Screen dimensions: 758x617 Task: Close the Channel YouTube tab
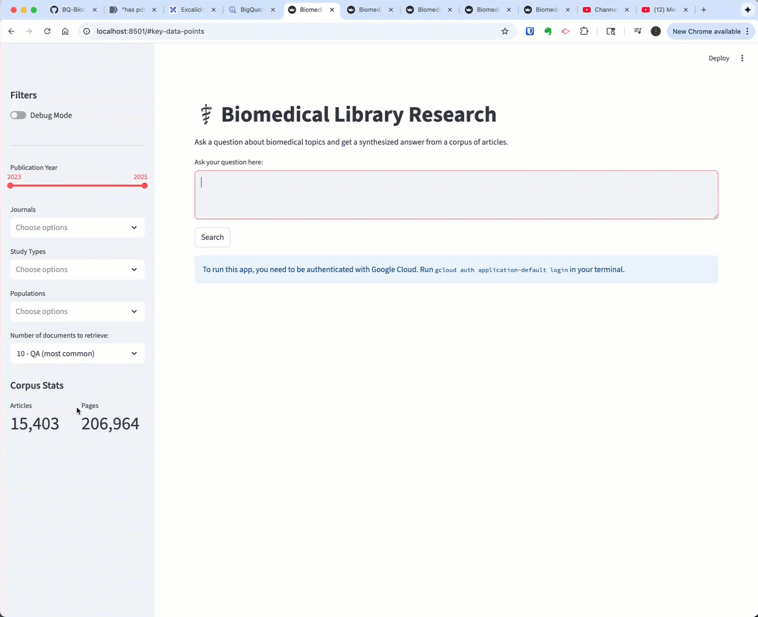(x=627, y=10)
